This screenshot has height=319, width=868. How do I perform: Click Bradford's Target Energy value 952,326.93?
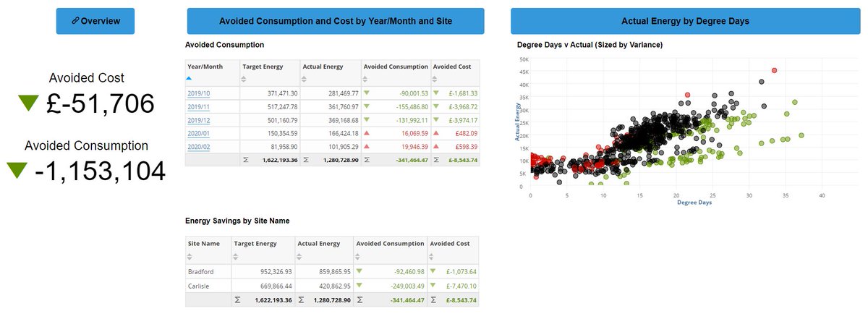point(276,271)
